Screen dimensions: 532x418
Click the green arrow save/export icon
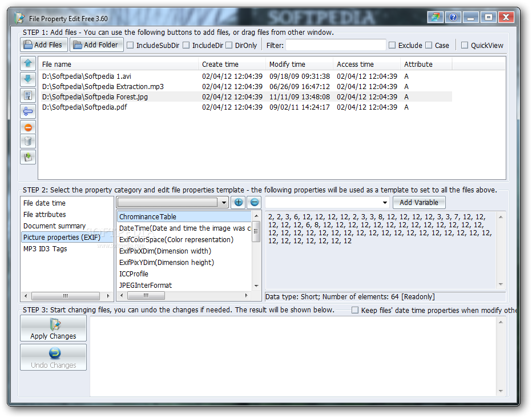click(x=28, y=157)
